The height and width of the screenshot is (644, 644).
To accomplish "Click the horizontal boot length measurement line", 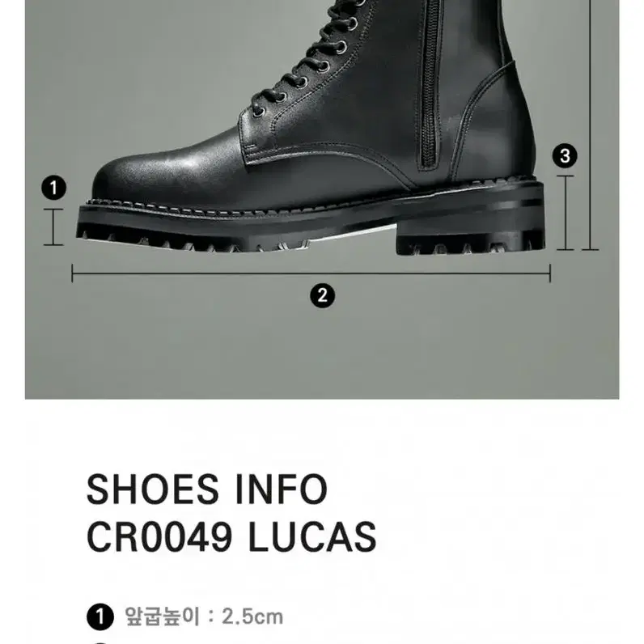I will [311, 273].
